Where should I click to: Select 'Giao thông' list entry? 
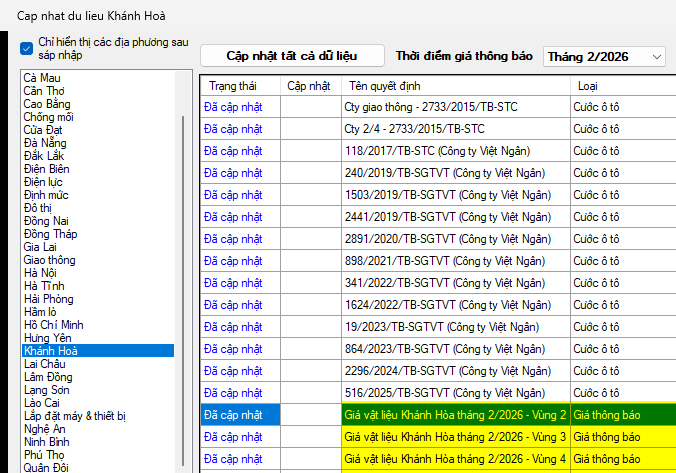pos(50,260)
